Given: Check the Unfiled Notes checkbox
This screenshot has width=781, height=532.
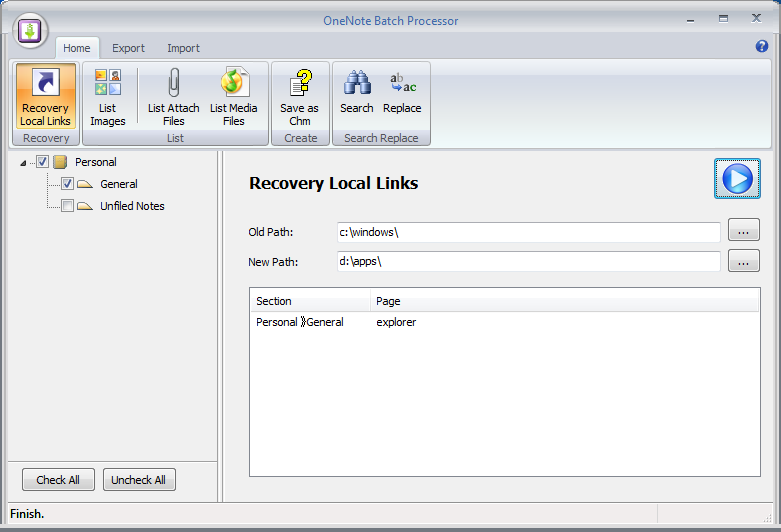Looking at the screenshot, I should pos(67,205).
